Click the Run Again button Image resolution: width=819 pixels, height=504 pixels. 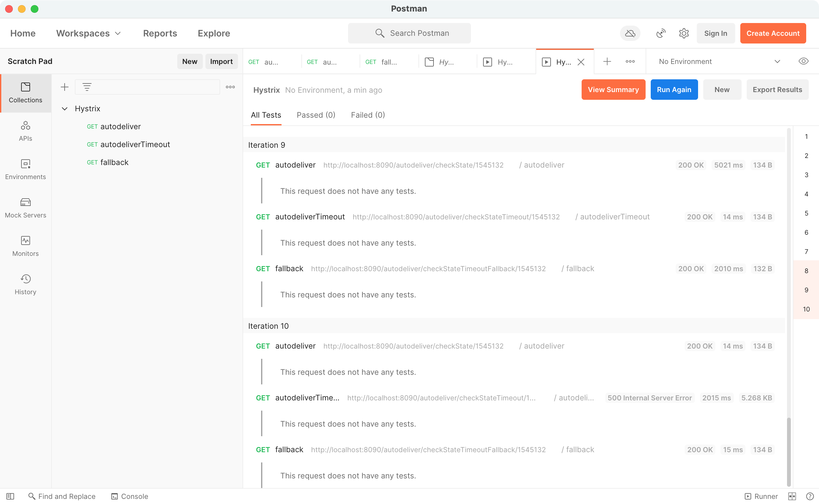click(x=674, y=90)
